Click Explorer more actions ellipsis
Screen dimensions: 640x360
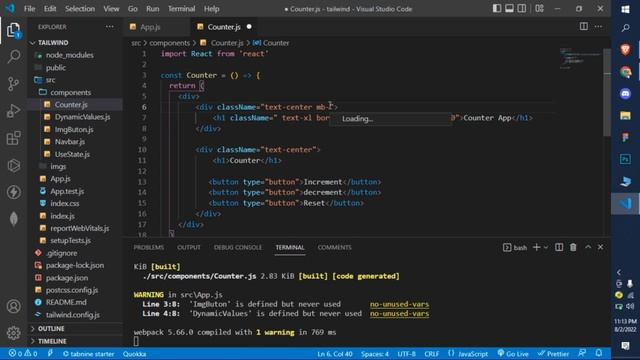click(110, 27)
